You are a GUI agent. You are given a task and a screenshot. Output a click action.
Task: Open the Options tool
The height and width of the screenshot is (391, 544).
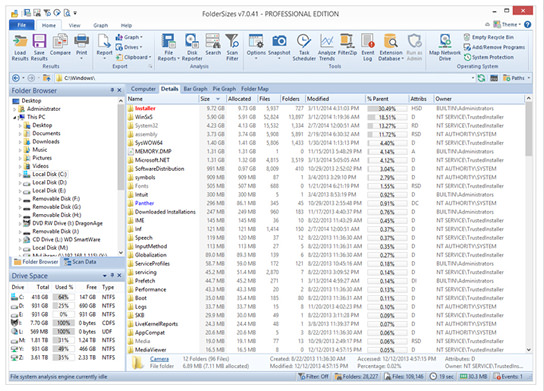(256, 45)
